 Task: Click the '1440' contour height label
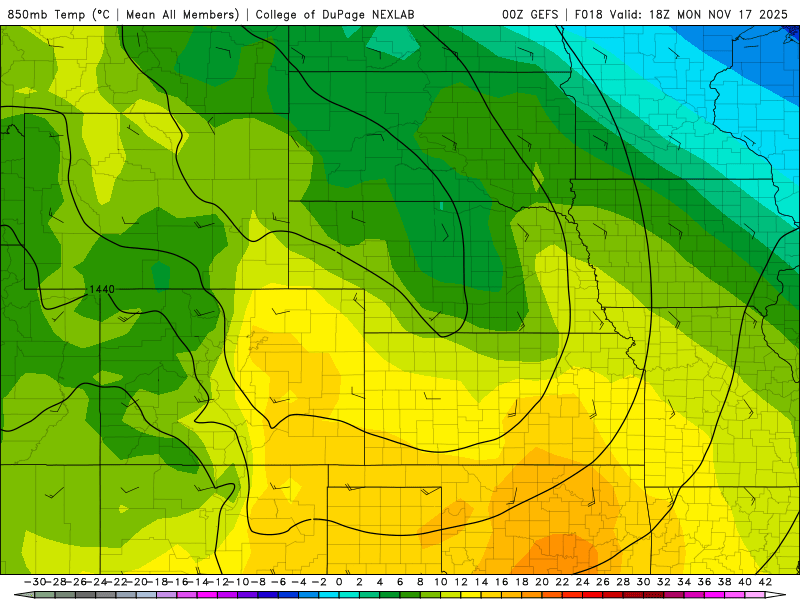(x=102, y=289)
